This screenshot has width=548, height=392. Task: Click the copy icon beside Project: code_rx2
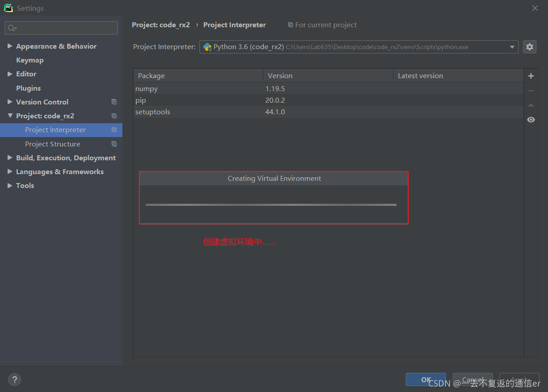[114, 116]
